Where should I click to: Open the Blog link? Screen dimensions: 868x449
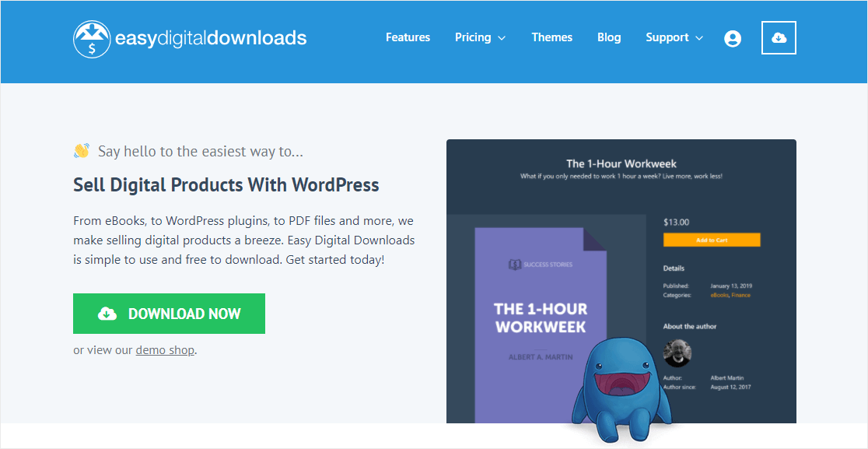pos(609,37)
